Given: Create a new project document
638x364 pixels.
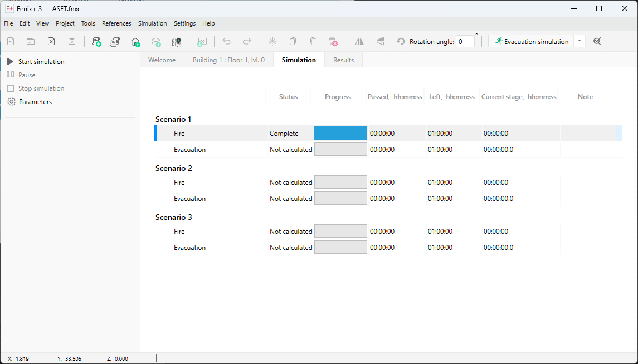Looking at the screenshot, I should point(10,41).
